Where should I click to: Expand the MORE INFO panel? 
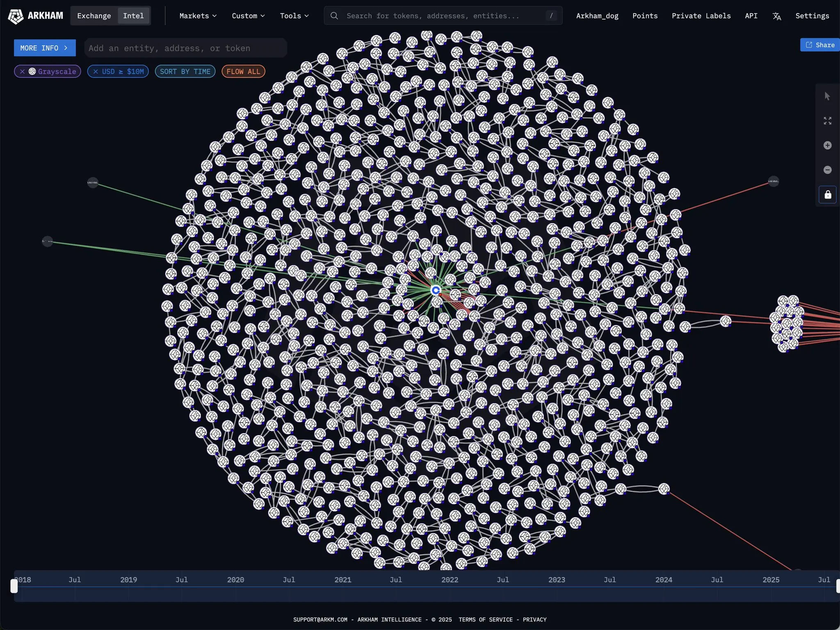point(45,48)
